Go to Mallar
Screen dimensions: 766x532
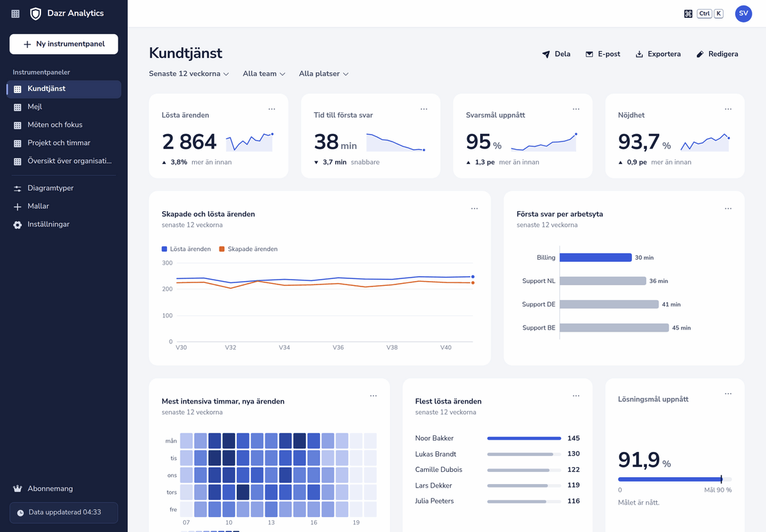coord(64,207)
